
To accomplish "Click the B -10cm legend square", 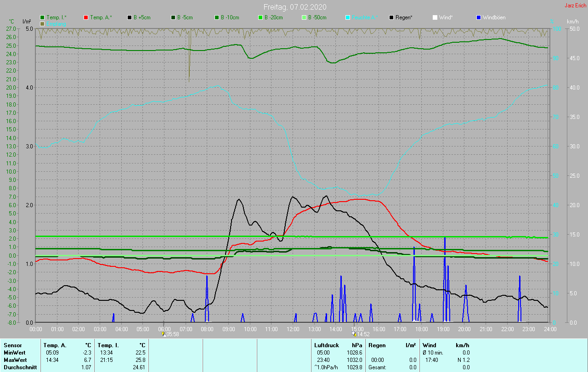I will click(217, 17).
